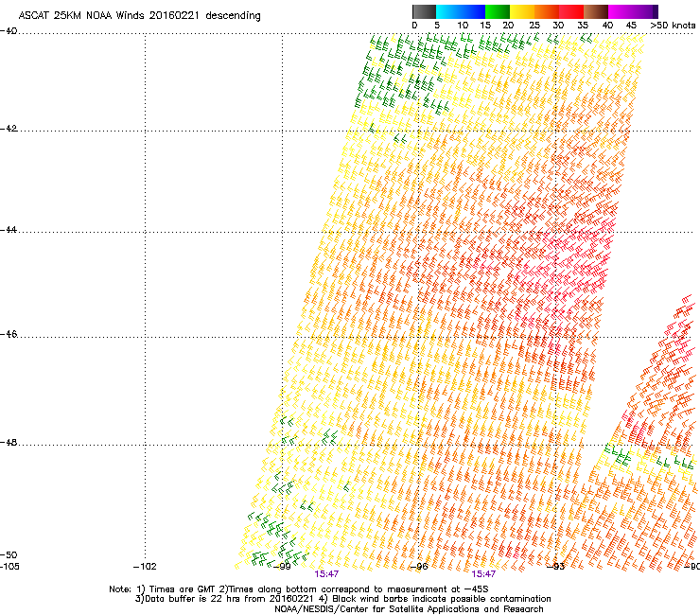
Task: Click the latitude label '-44'
Action: pos(9,230)
